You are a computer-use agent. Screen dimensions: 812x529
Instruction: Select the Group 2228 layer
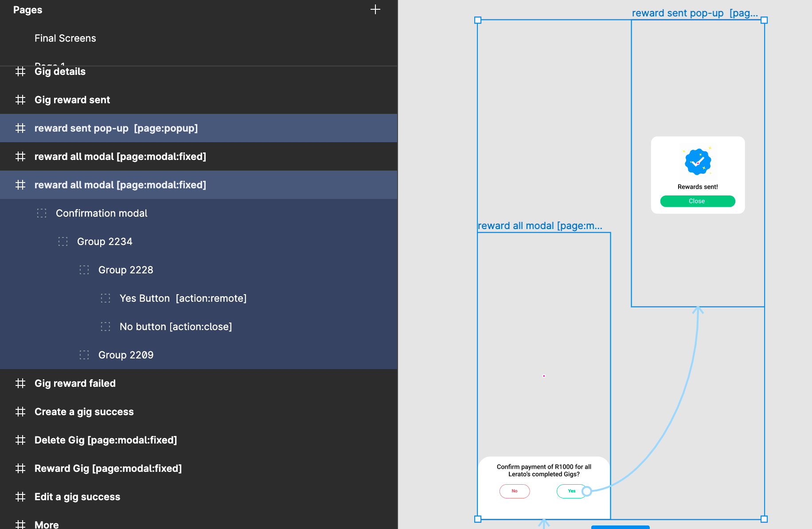pyautogui.click(x=199, y=270)
